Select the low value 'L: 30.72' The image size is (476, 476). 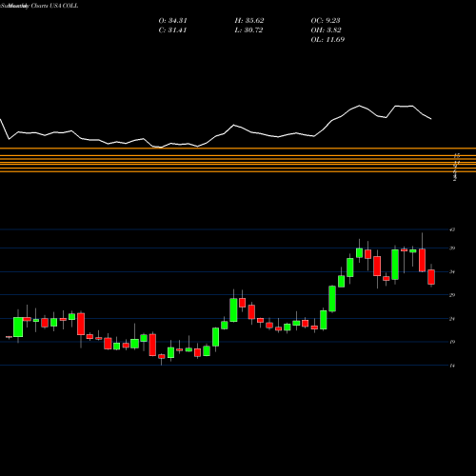(248, 30)
